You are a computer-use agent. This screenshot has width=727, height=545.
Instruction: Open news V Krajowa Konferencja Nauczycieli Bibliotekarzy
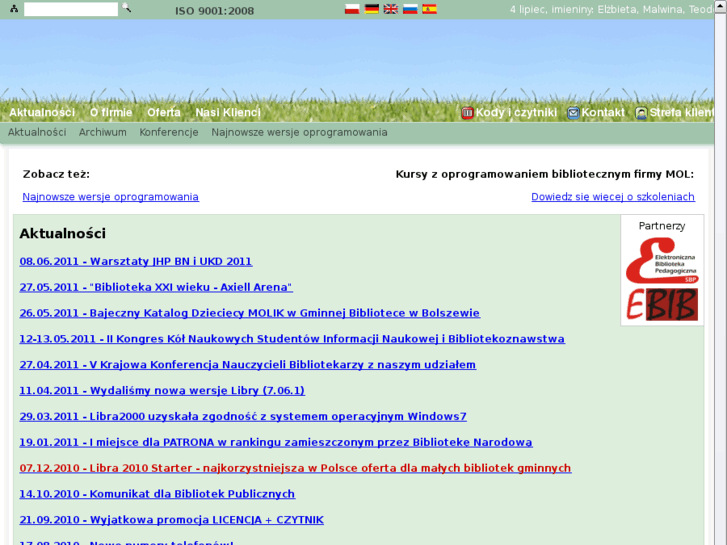click(248, 365)
